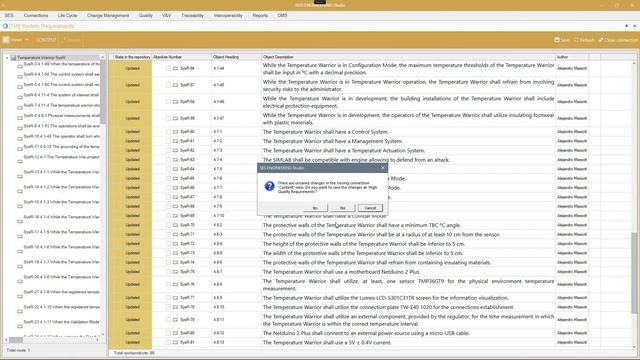
Task: Tick the checkbox for row SysR-60
Action: point(168,132)
